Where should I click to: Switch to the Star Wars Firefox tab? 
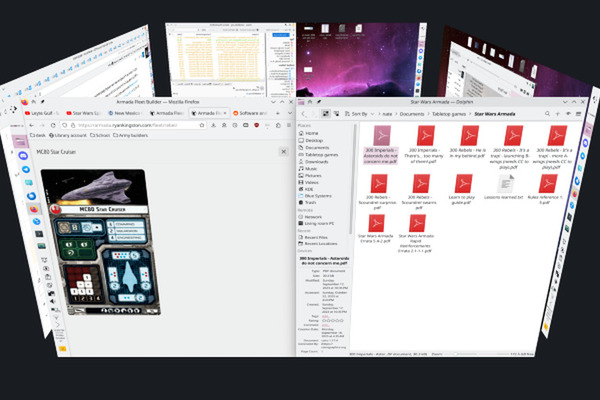(86, 113)
